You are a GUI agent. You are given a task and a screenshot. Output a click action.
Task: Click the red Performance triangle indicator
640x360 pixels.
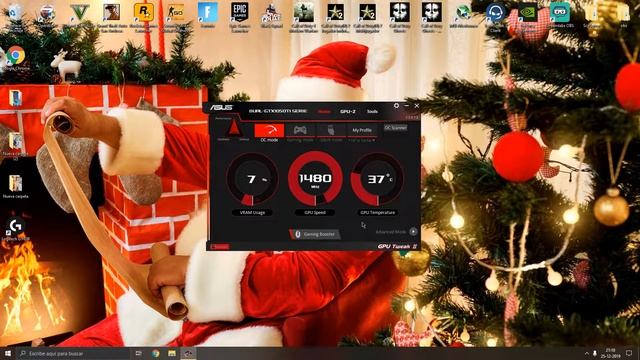(x=234, y=127)
